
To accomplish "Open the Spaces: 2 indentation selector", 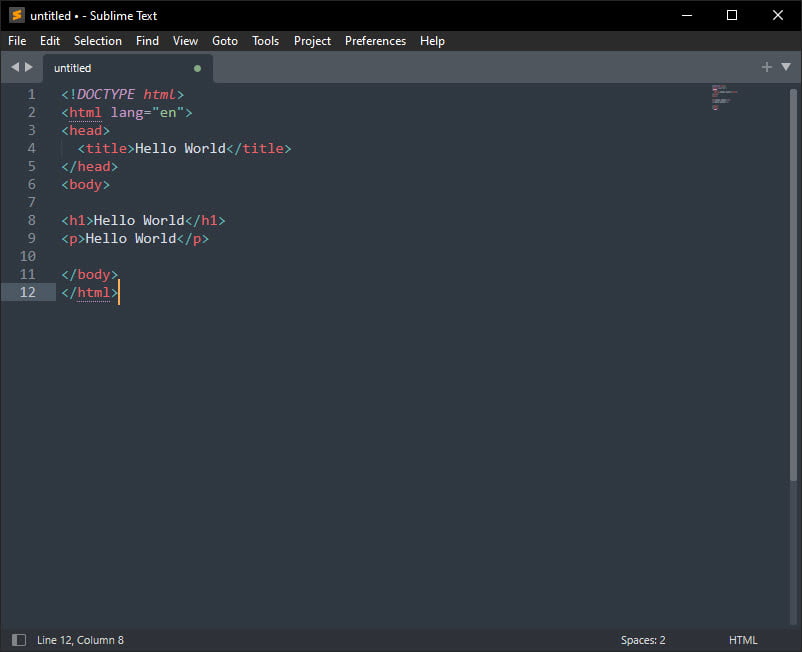I will point(643,640).
